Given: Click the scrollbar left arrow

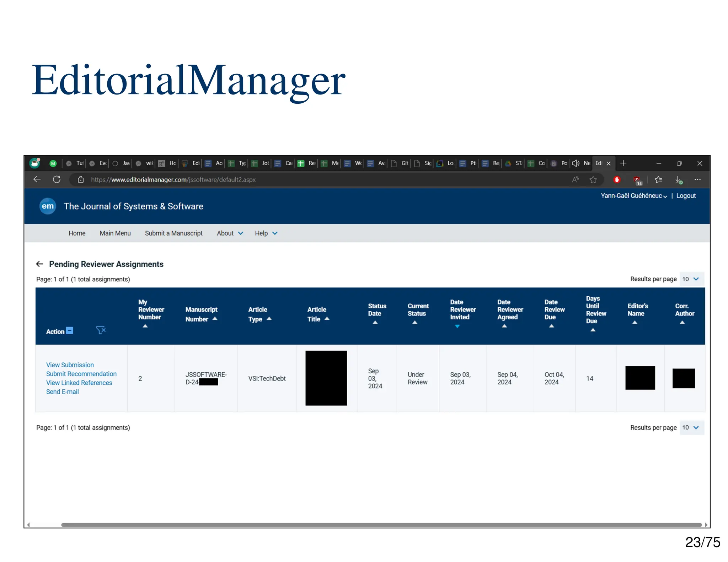Looking at the screenshot, I should point(28,525).
